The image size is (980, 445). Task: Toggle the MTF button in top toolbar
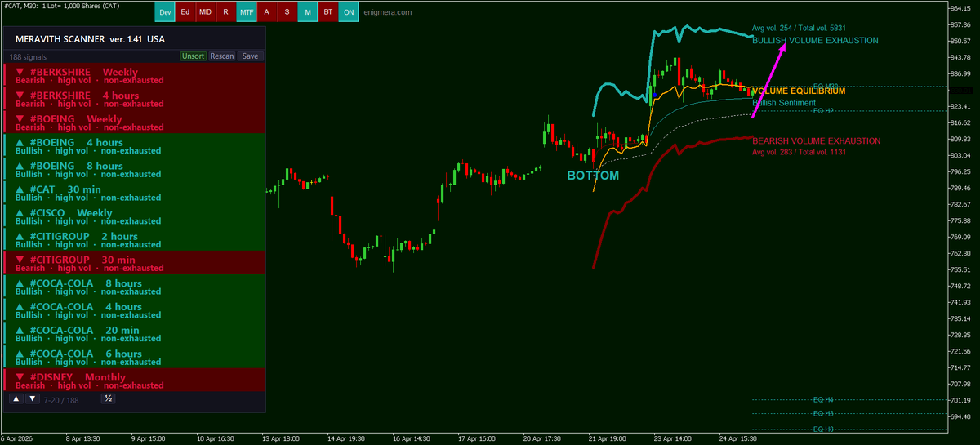(247, 12)
